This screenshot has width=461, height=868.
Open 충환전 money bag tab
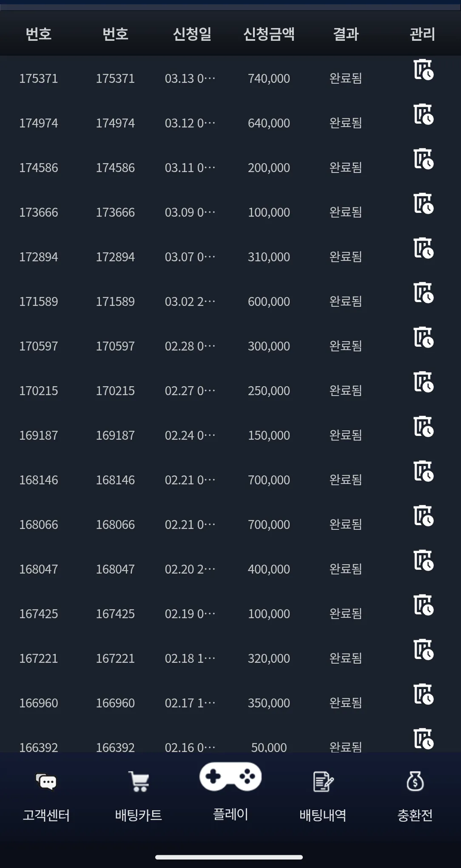[x=415, y=797]
